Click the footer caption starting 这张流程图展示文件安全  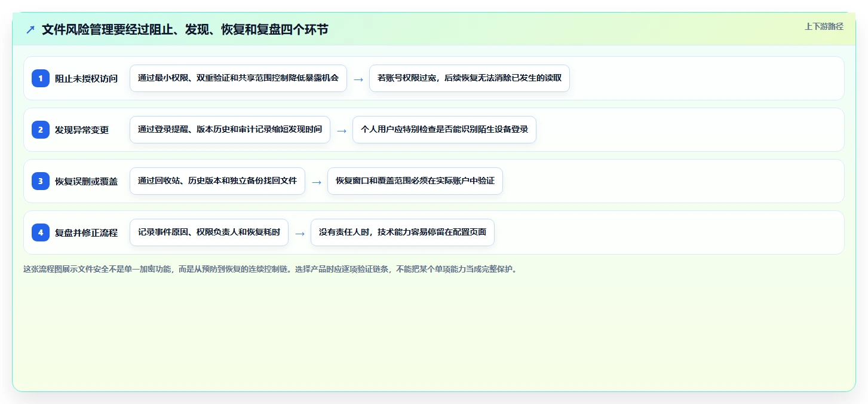271,269
